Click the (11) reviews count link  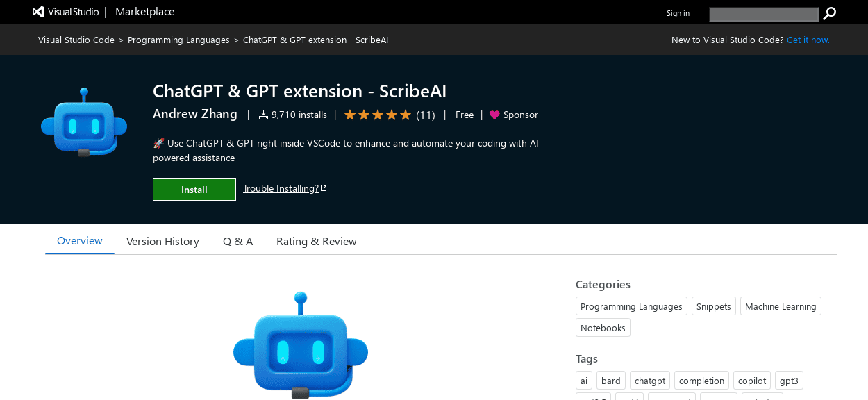click(425, 115)
